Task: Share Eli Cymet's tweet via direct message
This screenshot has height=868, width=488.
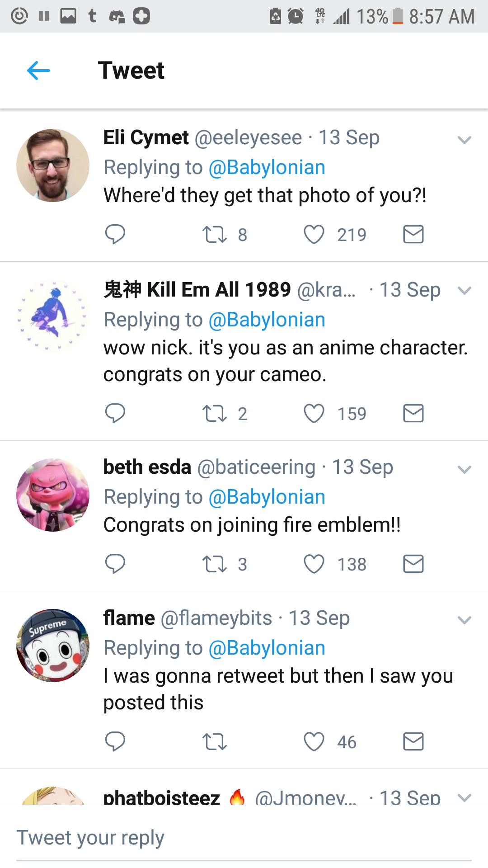Action: tap(413, 235)
